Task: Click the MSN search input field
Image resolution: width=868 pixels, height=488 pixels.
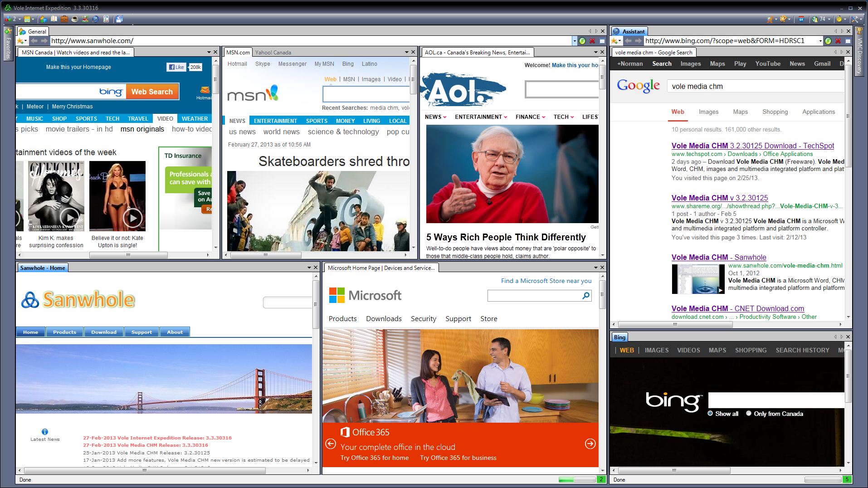Action: pos(366,94)
